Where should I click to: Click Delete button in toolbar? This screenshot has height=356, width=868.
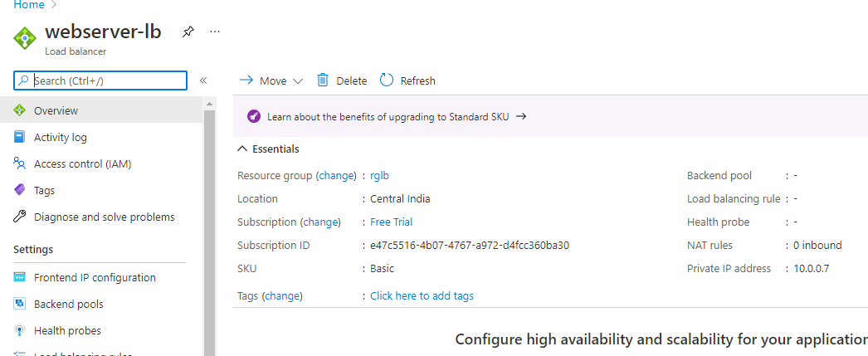pyautogui.click(x=342, y=80)
